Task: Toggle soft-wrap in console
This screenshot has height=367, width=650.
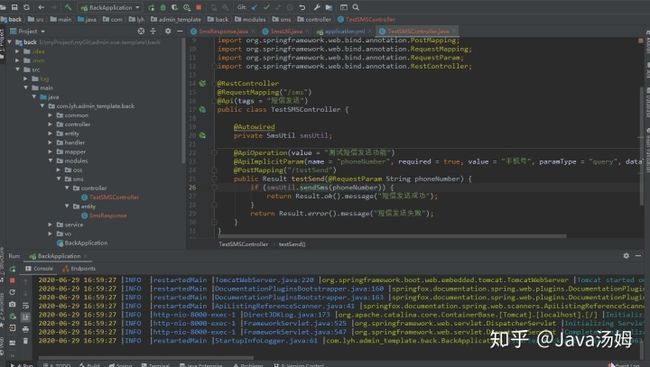Action: (x=26, y=306)
